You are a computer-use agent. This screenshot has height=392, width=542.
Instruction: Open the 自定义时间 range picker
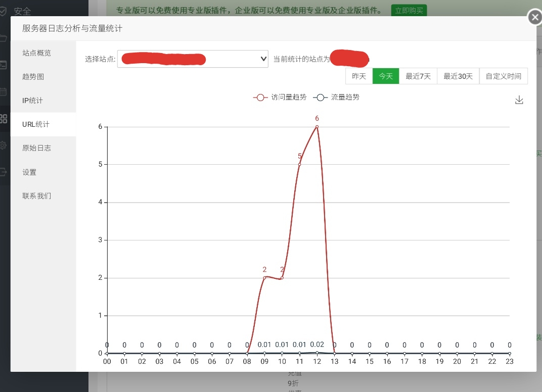pyautogui.click(x=503, y=76)
